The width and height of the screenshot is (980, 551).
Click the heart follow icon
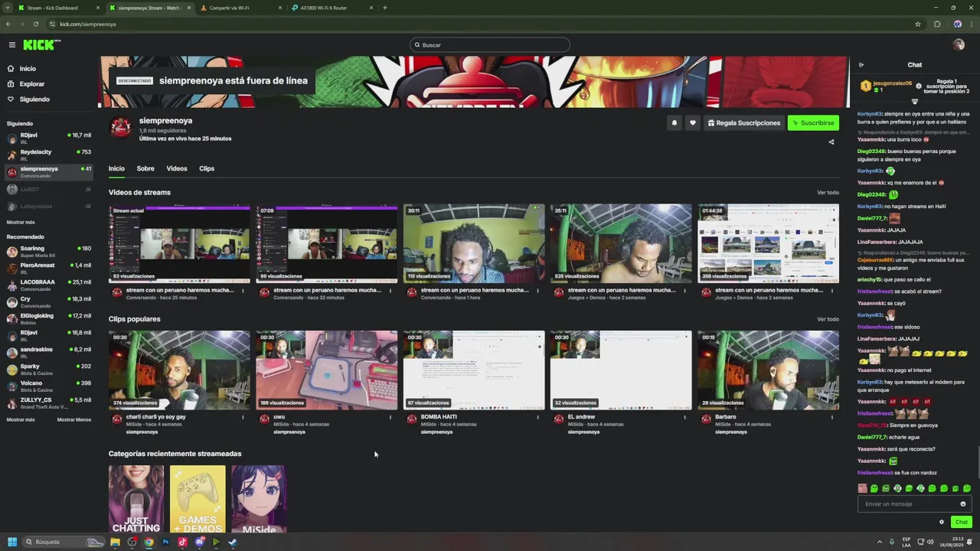point(693,122)
